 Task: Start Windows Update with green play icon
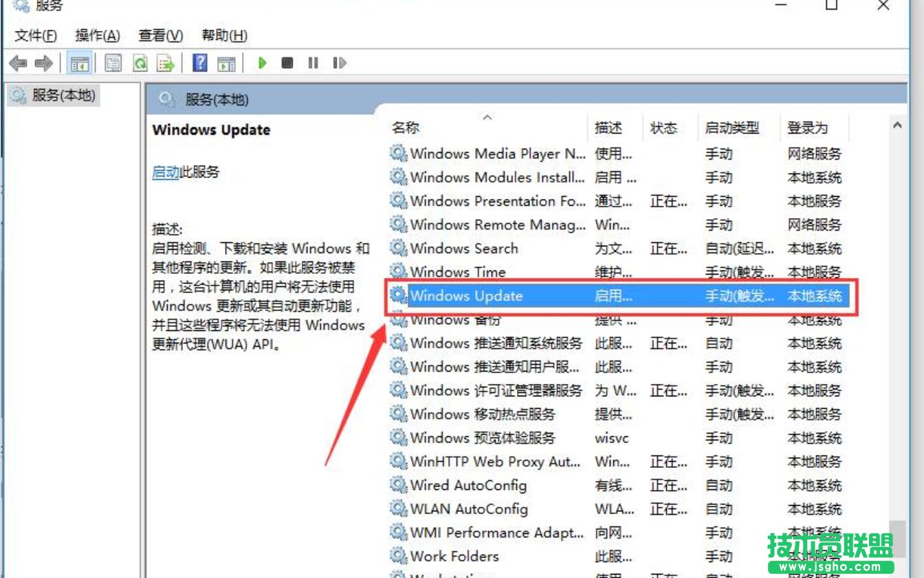[x=262, y=63]
